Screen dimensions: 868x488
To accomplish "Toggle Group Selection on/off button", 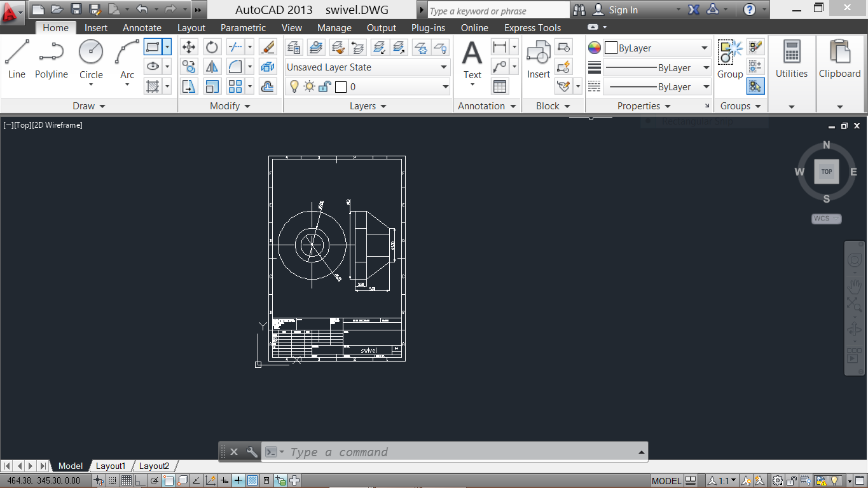I will [x=755, y=86].
